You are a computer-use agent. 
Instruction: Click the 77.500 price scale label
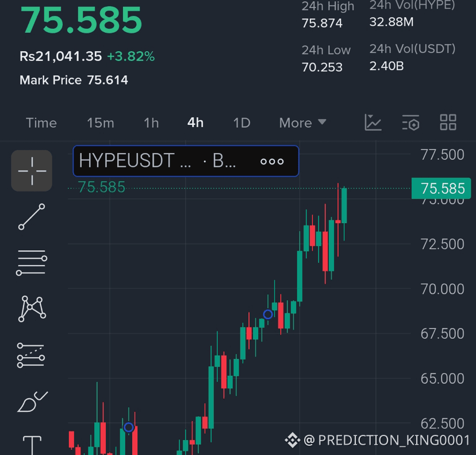[x=442, y=155]
